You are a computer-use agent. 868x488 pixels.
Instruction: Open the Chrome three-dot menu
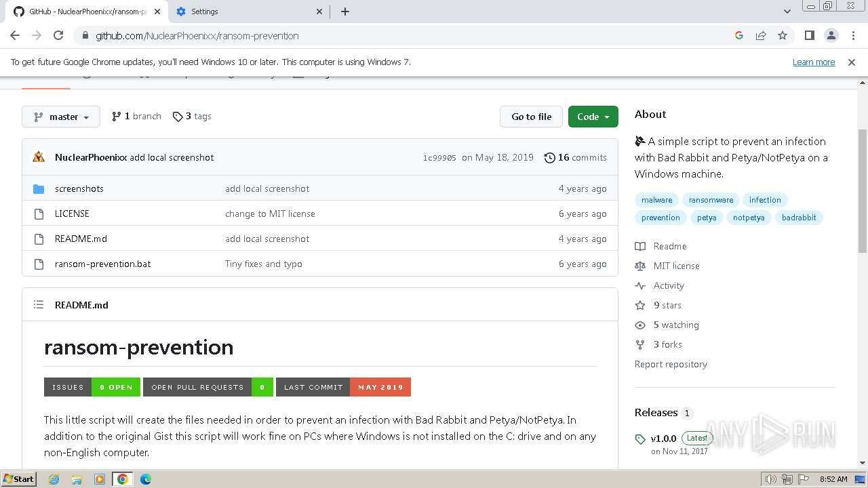852,35
